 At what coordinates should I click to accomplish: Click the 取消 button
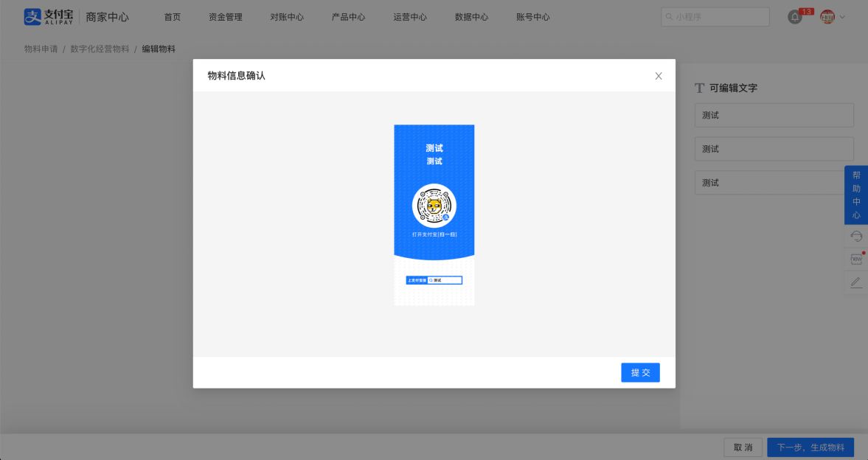coord(743,447)
